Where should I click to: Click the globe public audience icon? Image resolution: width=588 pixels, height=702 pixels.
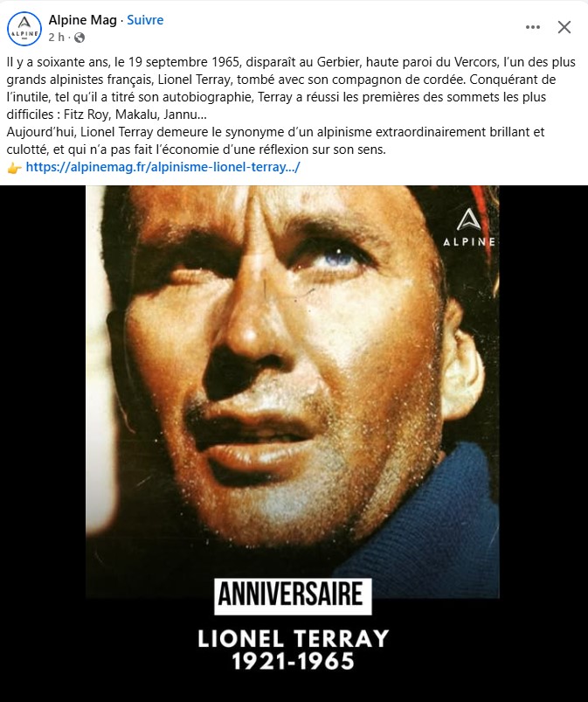(80, 38)
